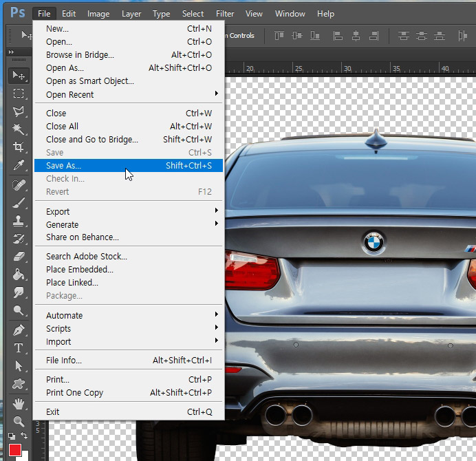This screenshot has width=476, height=461.
Task: Select the Clone Stamp tool
Action: 19,221
